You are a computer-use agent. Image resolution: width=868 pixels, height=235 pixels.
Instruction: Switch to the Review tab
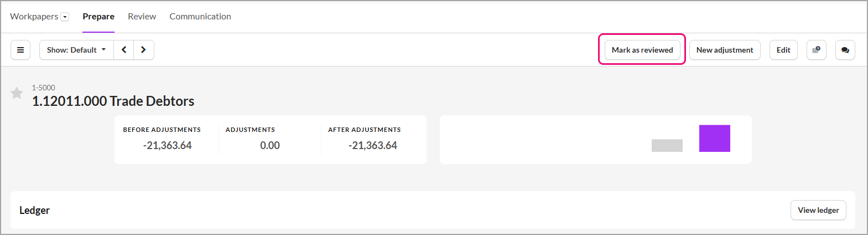(142, 17)
